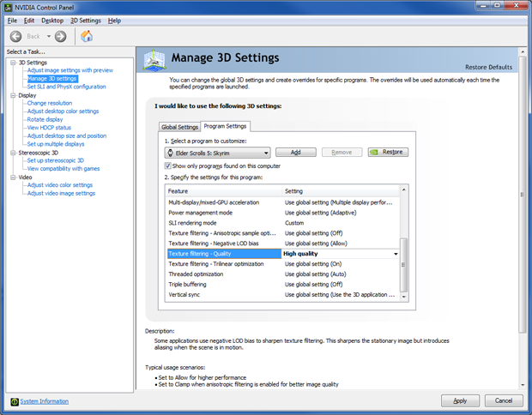Select Texture filtering - Trilinear optimization row
This screenshot has width=532, height=415.
tap(282, 264)
